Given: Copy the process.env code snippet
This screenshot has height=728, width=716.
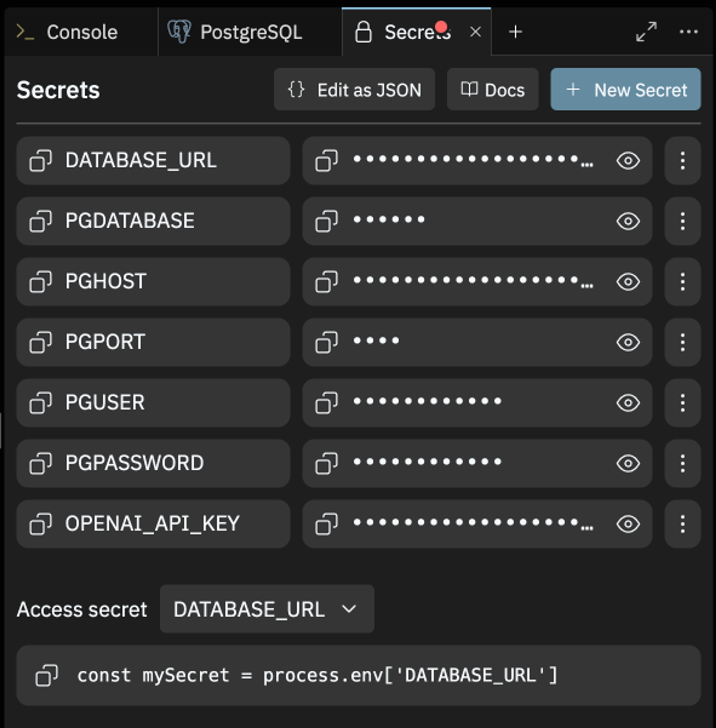Looking at the screenshot, I should coord(46,675).
